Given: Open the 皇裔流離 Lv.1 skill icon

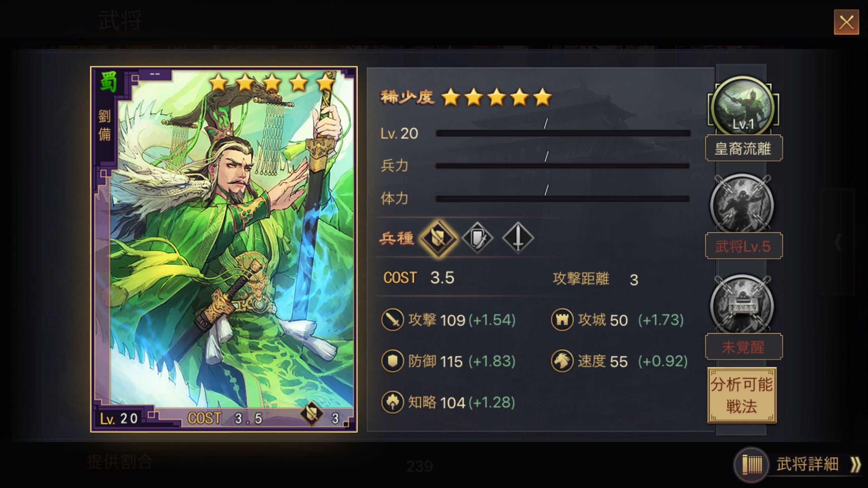Looking at the screenshot, I should point(743,106).
